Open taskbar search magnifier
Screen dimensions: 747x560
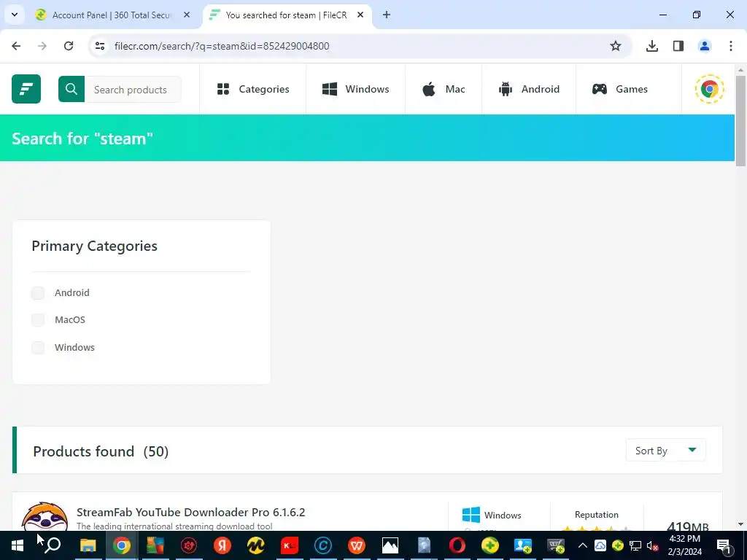pos(53,545)
